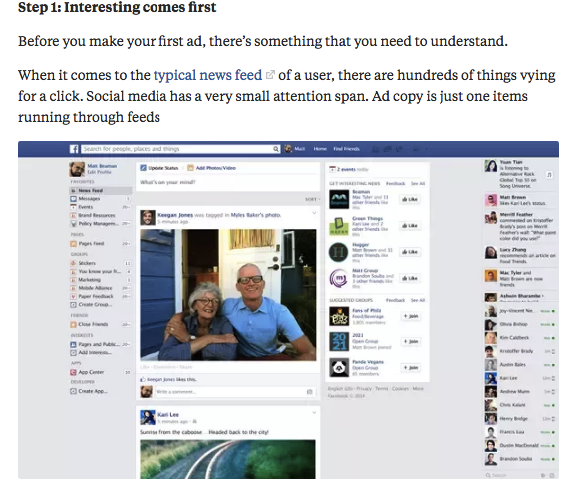Image resolution: width=574 pixels, height=486 pixels.
Task: Like the Matt Group page
Action: pos(410,278)
